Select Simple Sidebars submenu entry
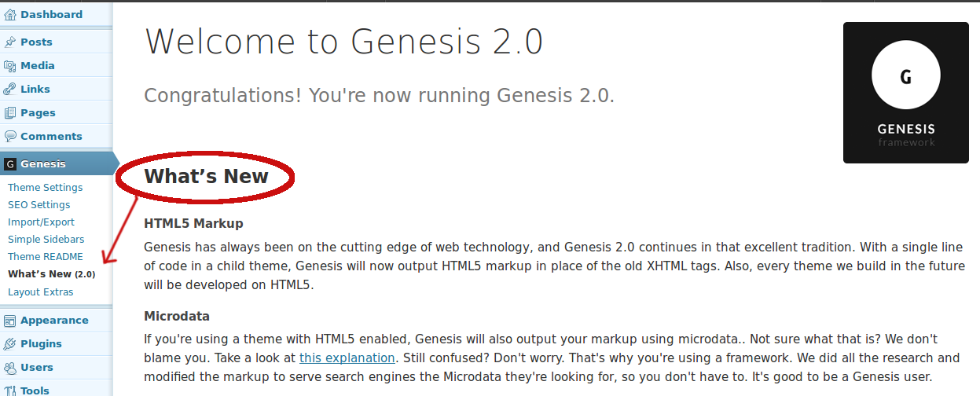This screenshot has height=396, width=980. pos(46,239)
